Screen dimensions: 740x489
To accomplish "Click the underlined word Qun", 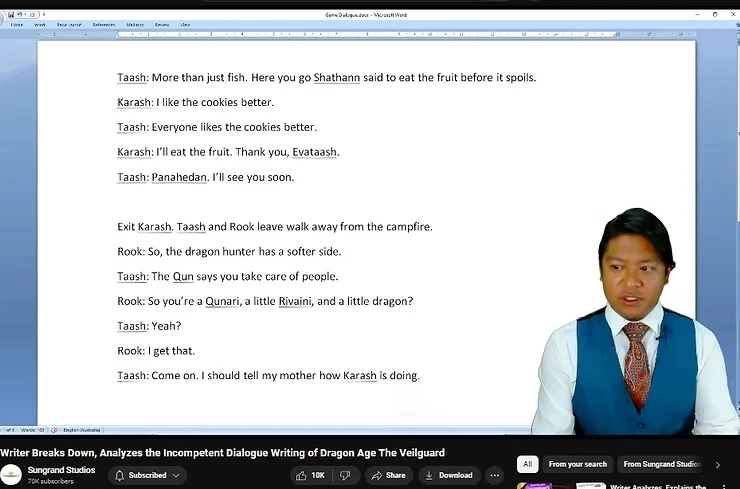I will pyautogui.click(x=183, y=277).
